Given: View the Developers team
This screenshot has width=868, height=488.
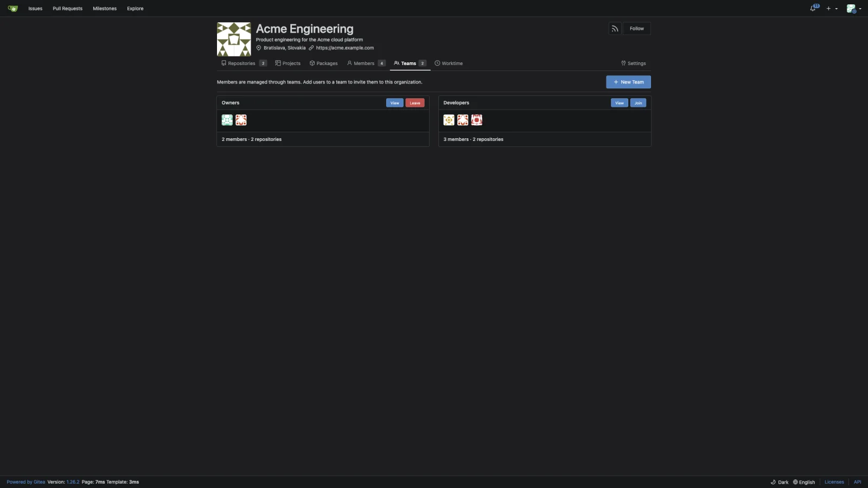Looking at the screenshot, I should (619, 103).
